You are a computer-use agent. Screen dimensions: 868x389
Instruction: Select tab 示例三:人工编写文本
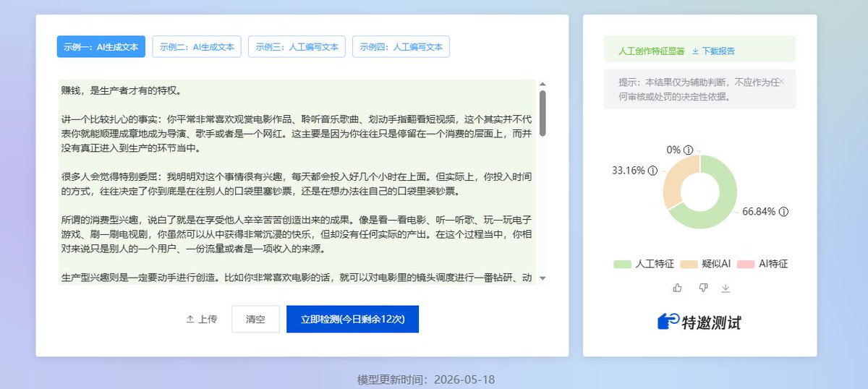click(297, 47)
